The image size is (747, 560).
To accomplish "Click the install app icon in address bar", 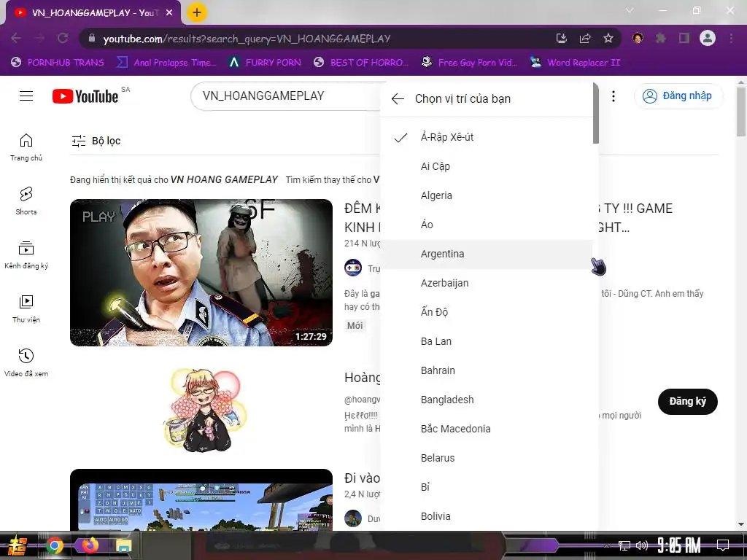I will (x=562, y=38).
